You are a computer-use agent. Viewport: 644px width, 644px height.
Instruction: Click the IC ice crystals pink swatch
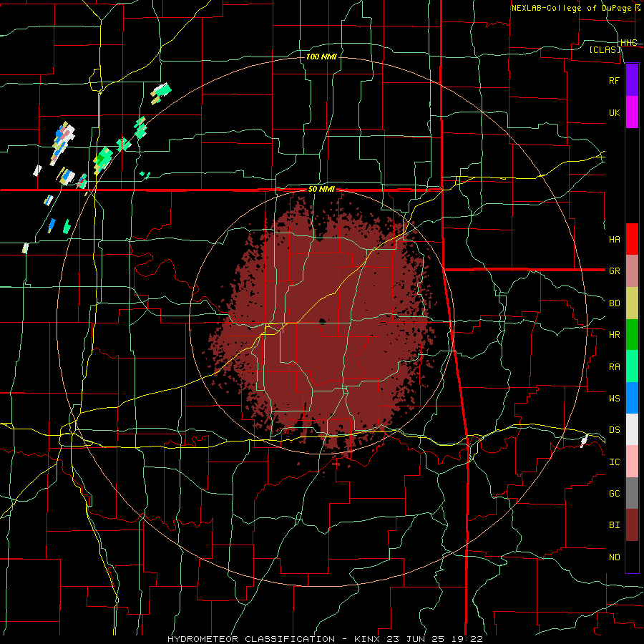coord(632,462)
